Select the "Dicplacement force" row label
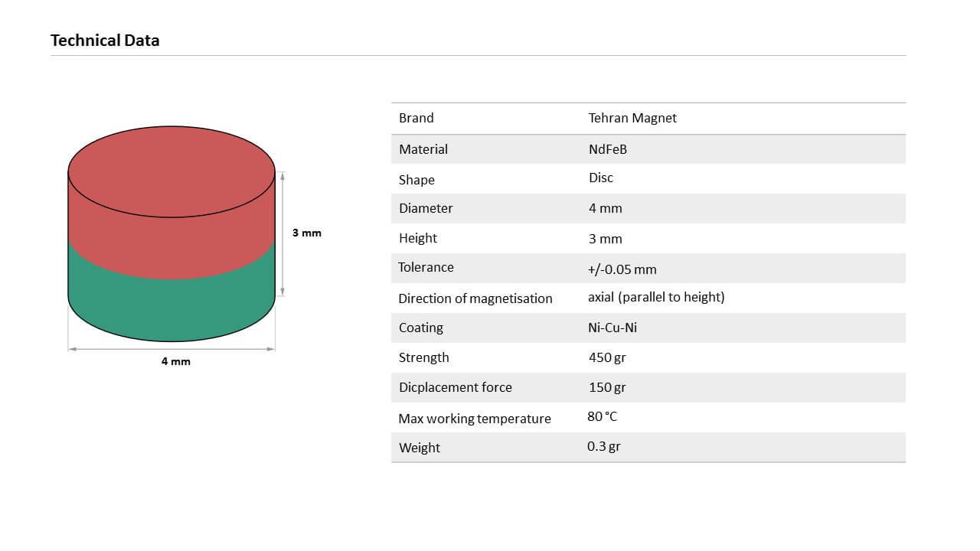This screenshot has width=980, height=551. click(x=455, y=387)
